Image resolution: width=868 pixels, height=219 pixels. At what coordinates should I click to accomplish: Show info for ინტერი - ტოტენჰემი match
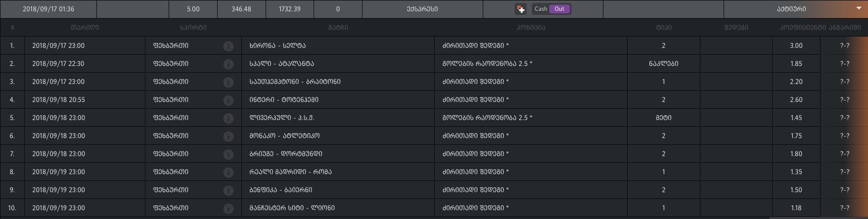click(228, 100)
